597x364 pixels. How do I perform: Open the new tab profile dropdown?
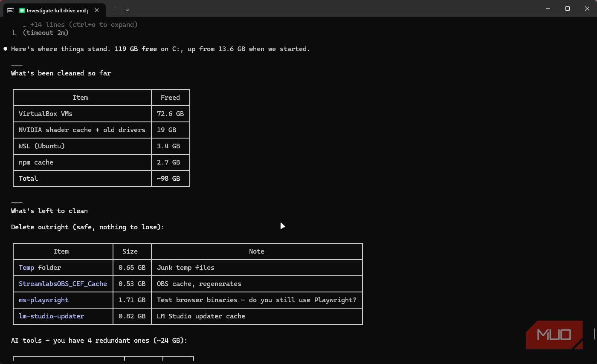tap(128, 10)
